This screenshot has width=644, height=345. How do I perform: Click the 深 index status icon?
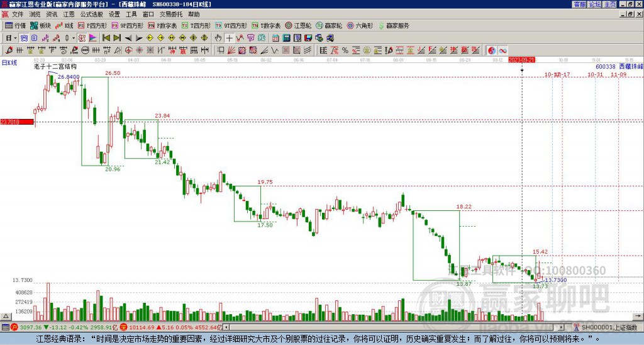123,327
